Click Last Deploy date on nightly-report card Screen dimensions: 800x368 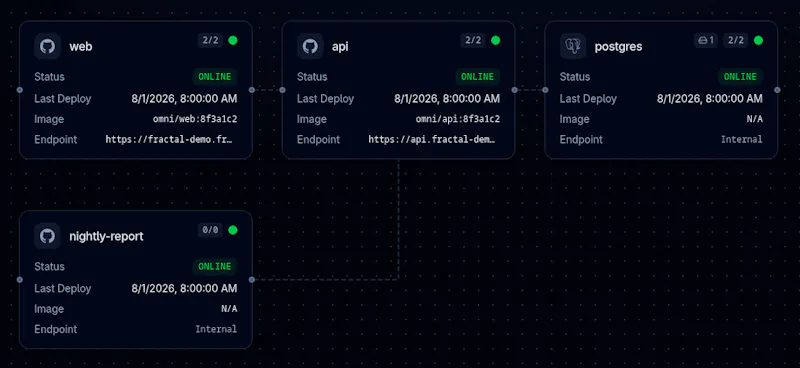184,288
